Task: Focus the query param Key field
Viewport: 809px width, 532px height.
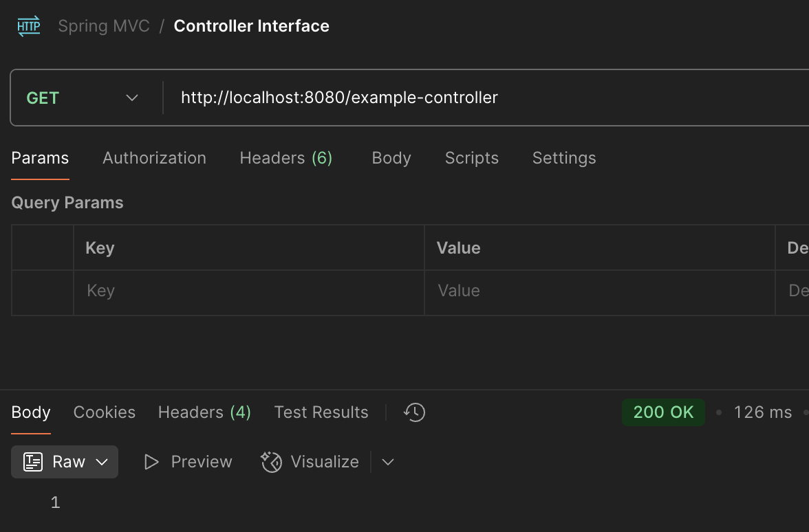Action: point(248,291)
